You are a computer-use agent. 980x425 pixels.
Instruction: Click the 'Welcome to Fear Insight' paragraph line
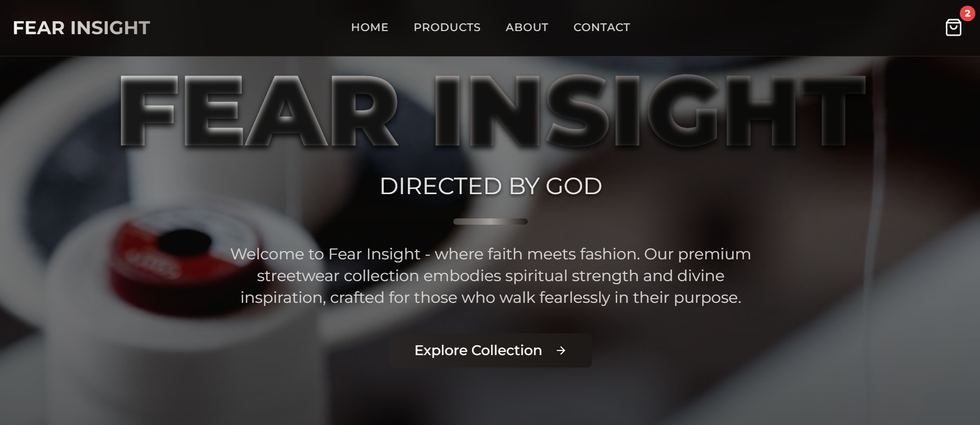pos(491,254)
